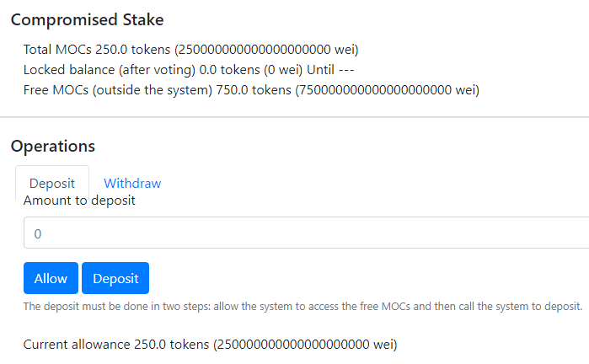Viewport: 589px width, 364px height.
Task: Select the Deposit tab
Action: pyautogui.click(x=52, y=183)
